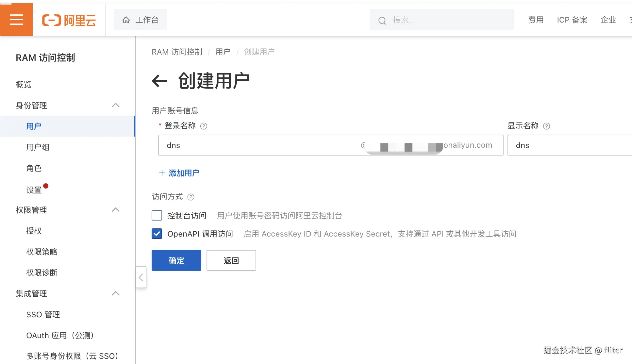Image resolution: width=632 pixels, height=364 pixels.
Task: Click the help icon next to 显示名称
Action: click(x=546, y=126)
